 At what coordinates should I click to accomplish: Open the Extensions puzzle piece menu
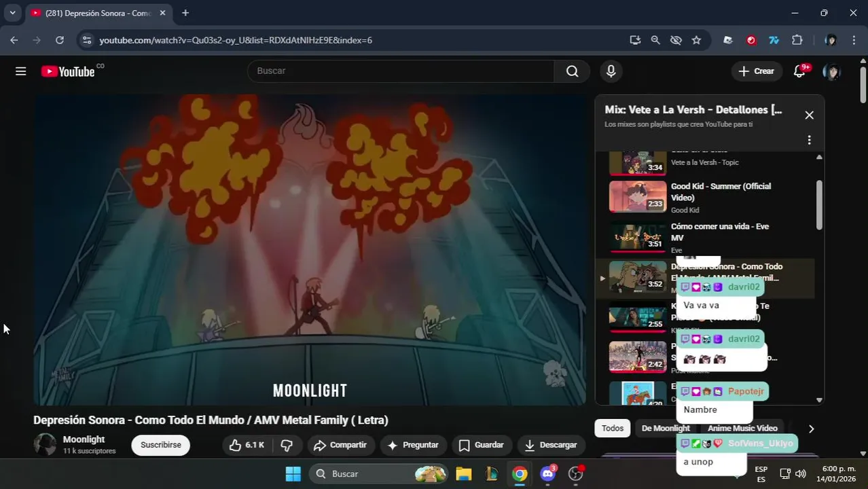(x=797, y=40)
